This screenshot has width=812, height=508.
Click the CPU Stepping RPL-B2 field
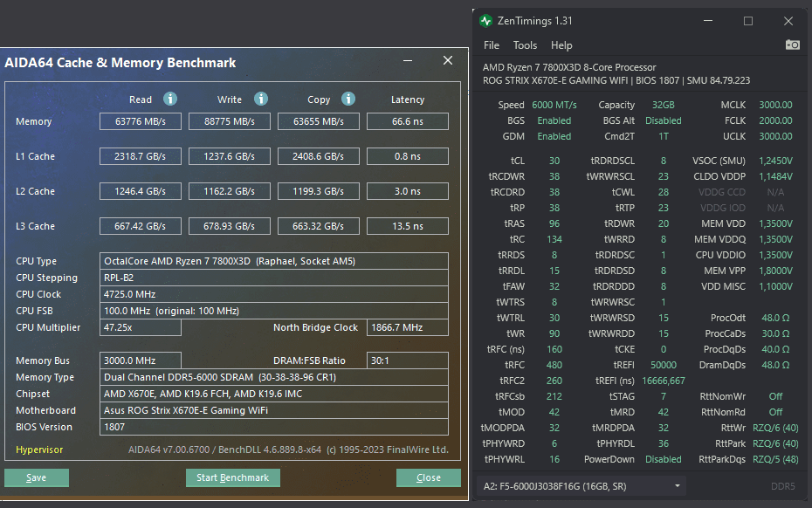coord(274,278)
